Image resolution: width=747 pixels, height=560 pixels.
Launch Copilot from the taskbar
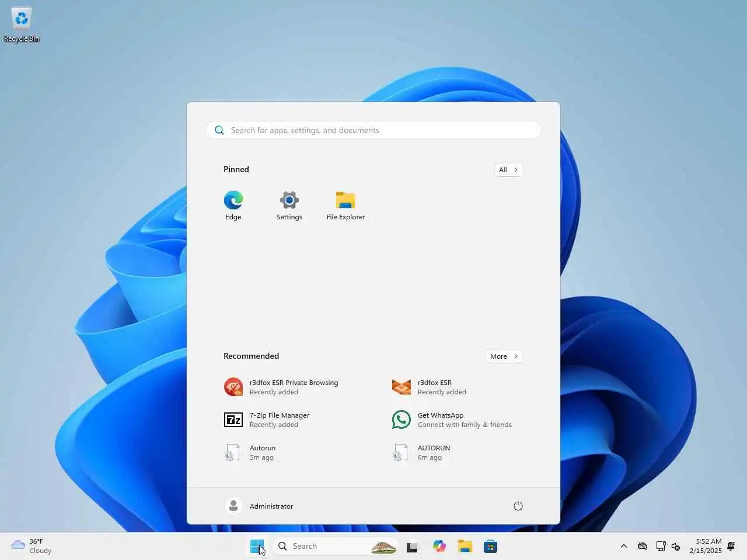[439, 547]
